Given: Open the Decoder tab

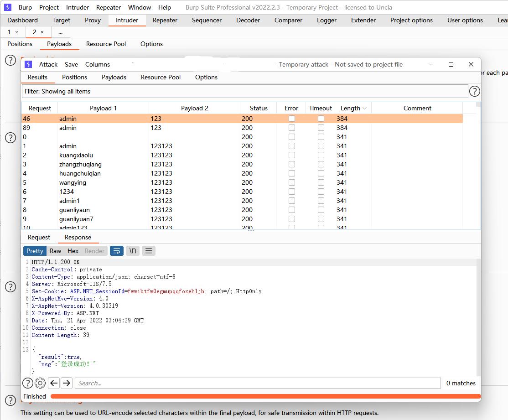Looking at the screenshot, I should (x=248, y=20).
